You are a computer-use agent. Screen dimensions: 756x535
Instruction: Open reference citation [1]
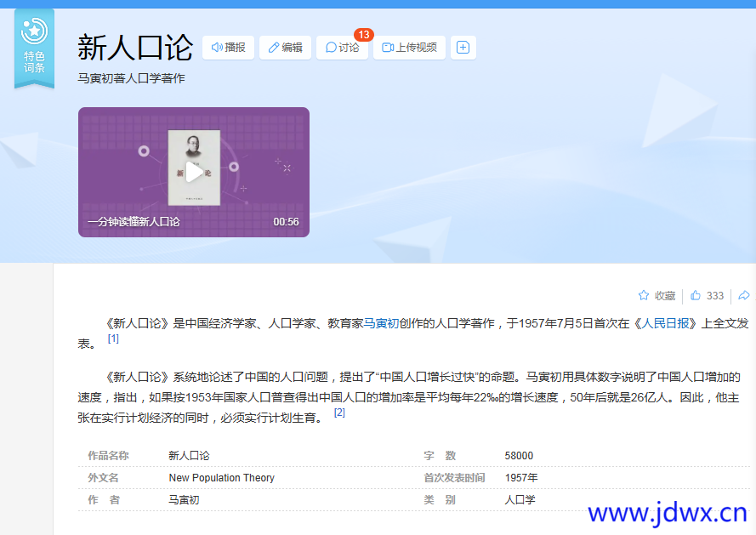[x=113, y=339]
